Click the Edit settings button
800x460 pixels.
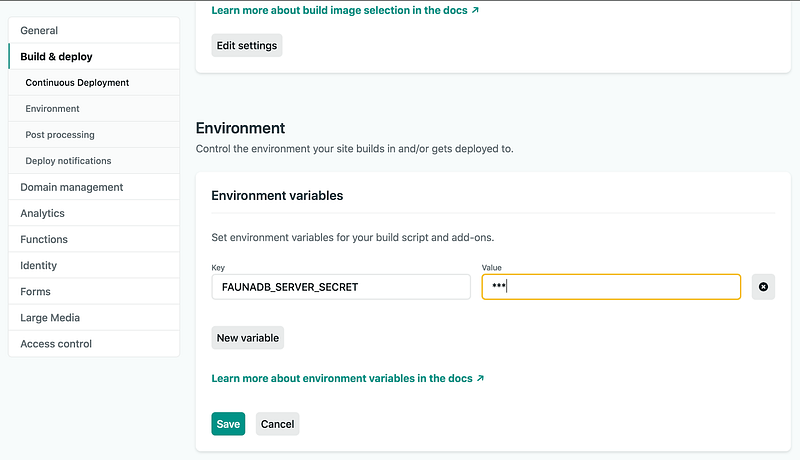[247, 45]
